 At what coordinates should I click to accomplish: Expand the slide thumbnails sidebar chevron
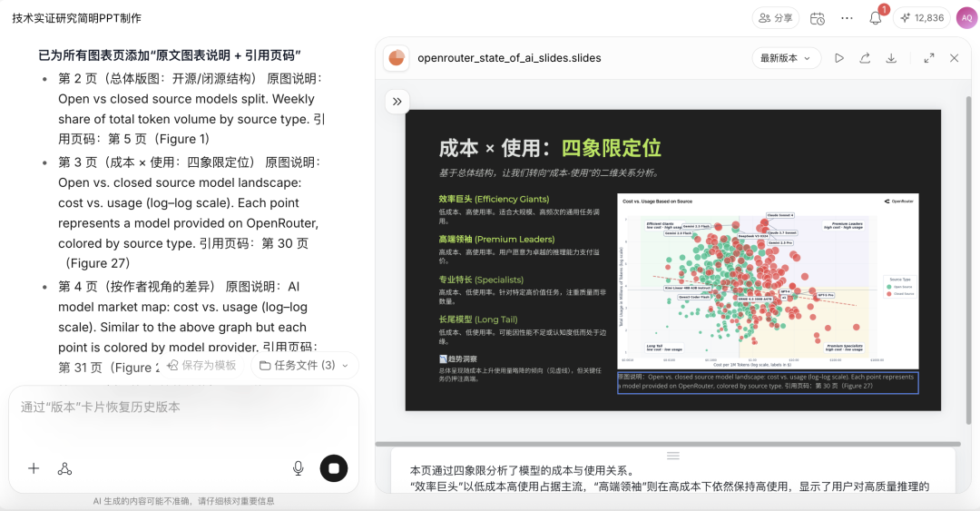click(x=397, y=102)
